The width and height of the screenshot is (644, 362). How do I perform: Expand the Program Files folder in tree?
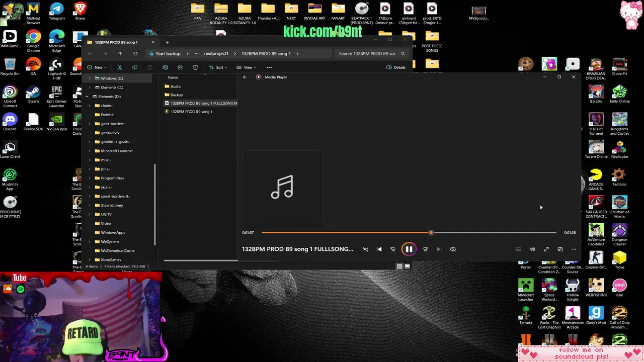pyautogui.click(x=90, y=178)
